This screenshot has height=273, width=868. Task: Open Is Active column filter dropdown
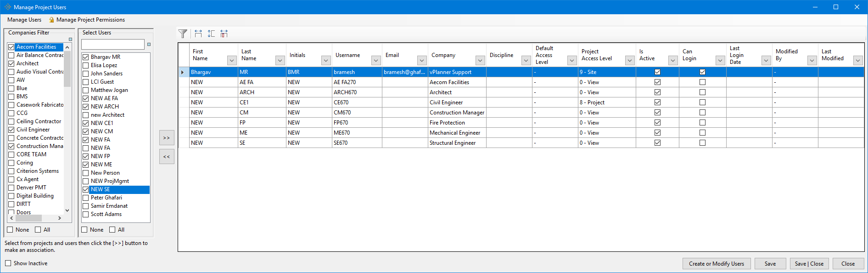[673, 60]
